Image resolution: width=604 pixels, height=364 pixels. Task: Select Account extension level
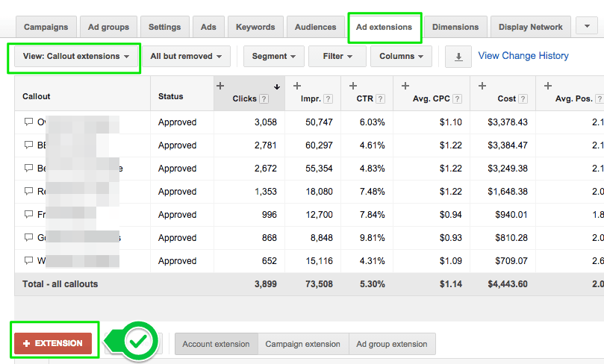click(216, 344)
